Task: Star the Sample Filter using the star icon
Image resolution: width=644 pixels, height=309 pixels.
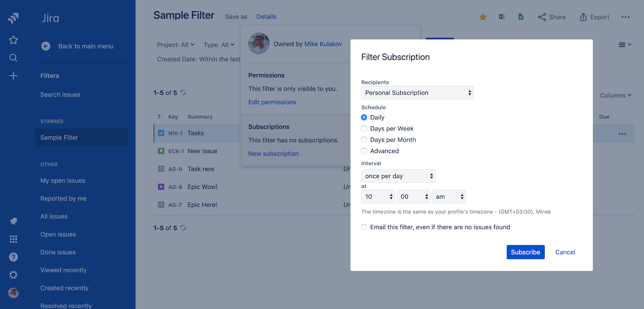Action: coord(482,17)
